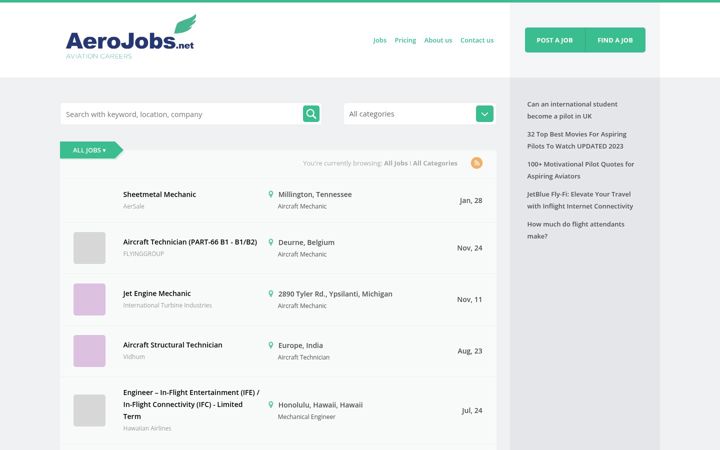Expand the ALL JOBS filter tab
The width and height of the screenshot is (720, 450).
coord(90,150)
